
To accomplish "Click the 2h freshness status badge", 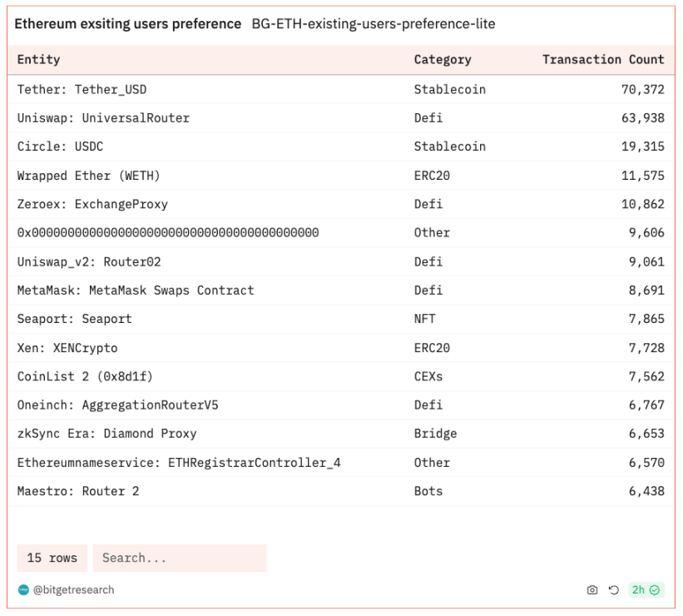I will (x=646, y=590).
